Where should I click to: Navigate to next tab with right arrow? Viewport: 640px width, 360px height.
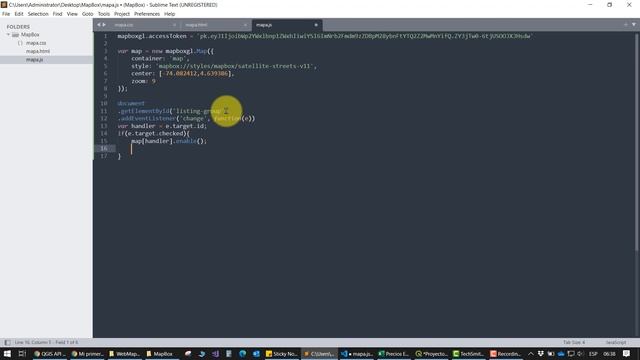[104, 25]
